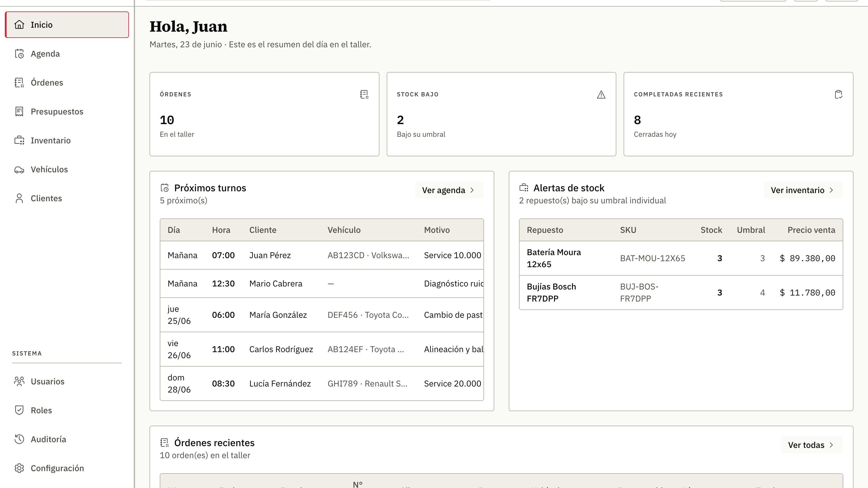Click the Órdenes icon in sidebar
868x488 pixels.
(x=19, y=83)
